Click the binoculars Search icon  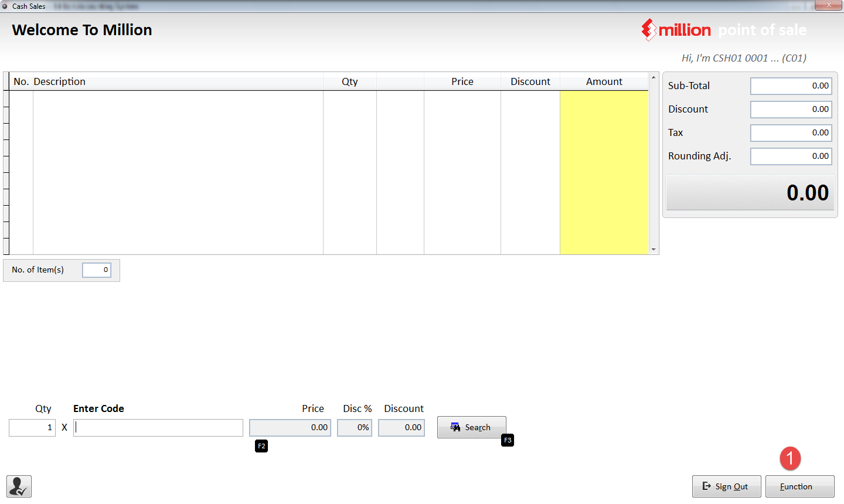[456, 427]
